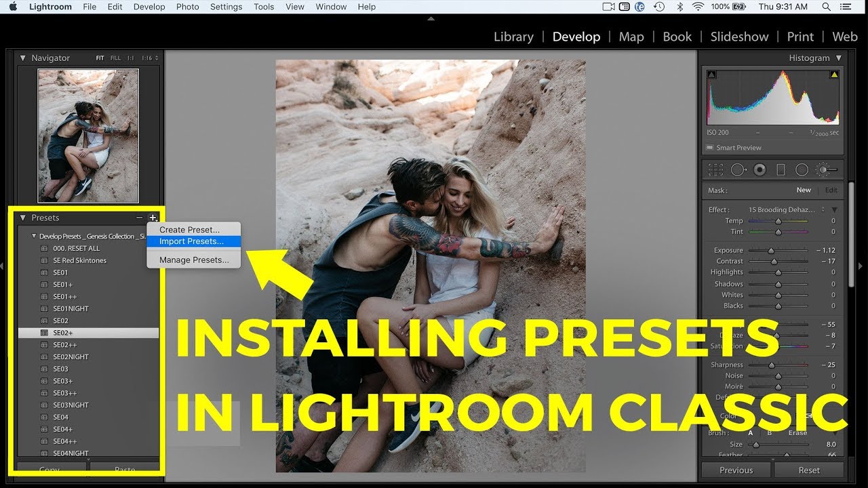Select the Adjustment Brush tool icon
This screenshot has width=868, height=488.
(x=827, y=169)
